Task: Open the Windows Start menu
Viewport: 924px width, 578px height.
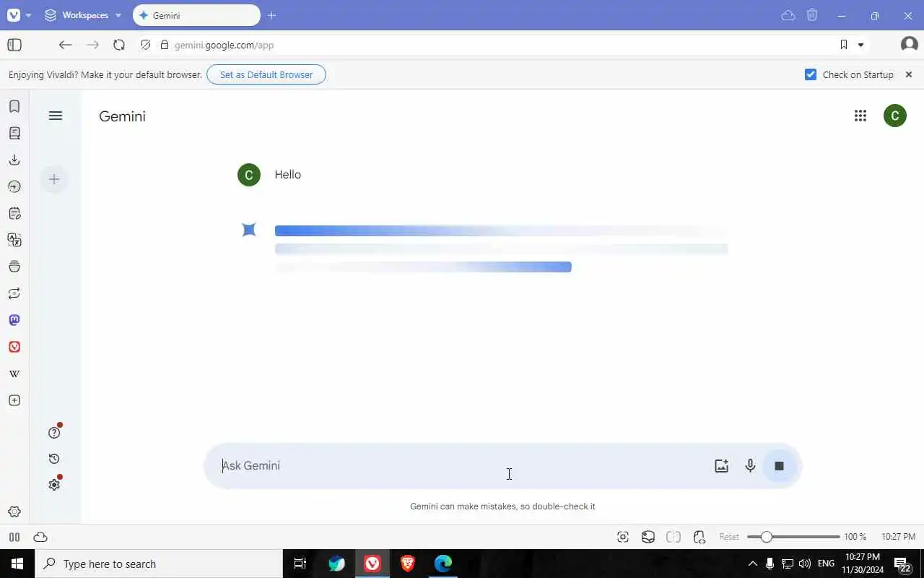Action: [17, 564]
